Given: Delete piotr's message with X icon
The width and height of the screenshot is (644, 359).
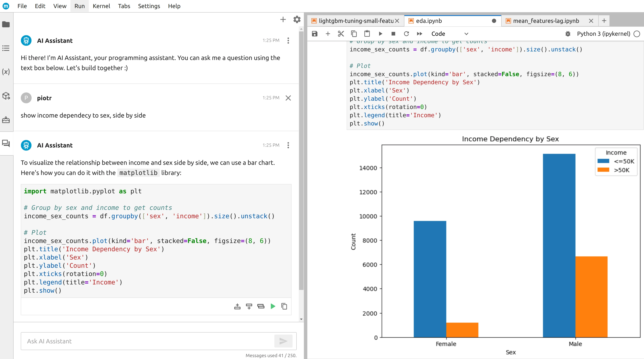Looking at the screenshot, I should pyautogui.click(x=288, y=98).
